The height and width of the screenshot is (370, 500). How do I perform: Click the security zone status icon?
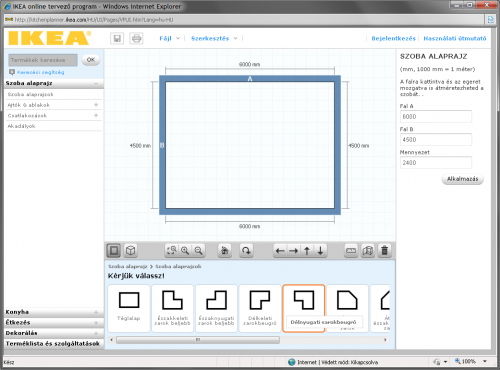click(437, 362)
